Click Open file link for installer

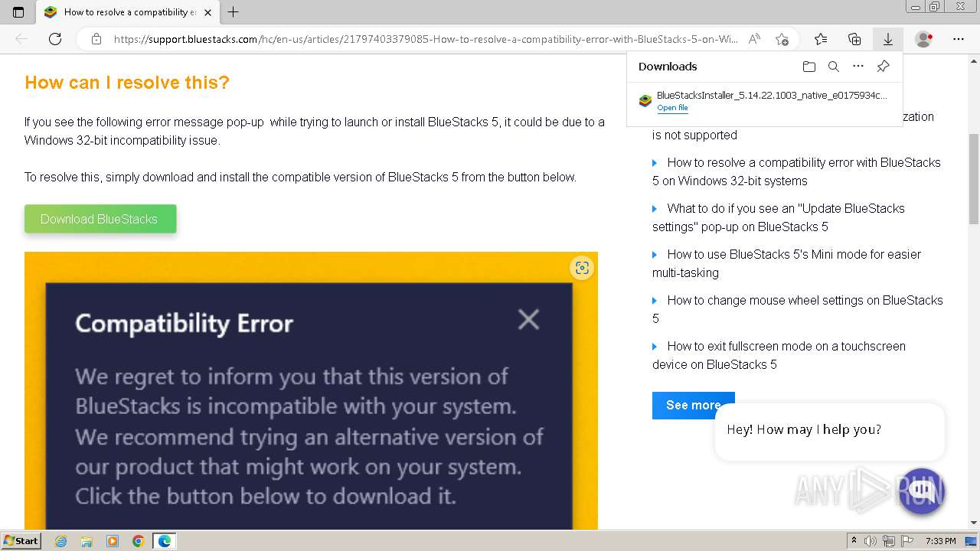point(672,108)
